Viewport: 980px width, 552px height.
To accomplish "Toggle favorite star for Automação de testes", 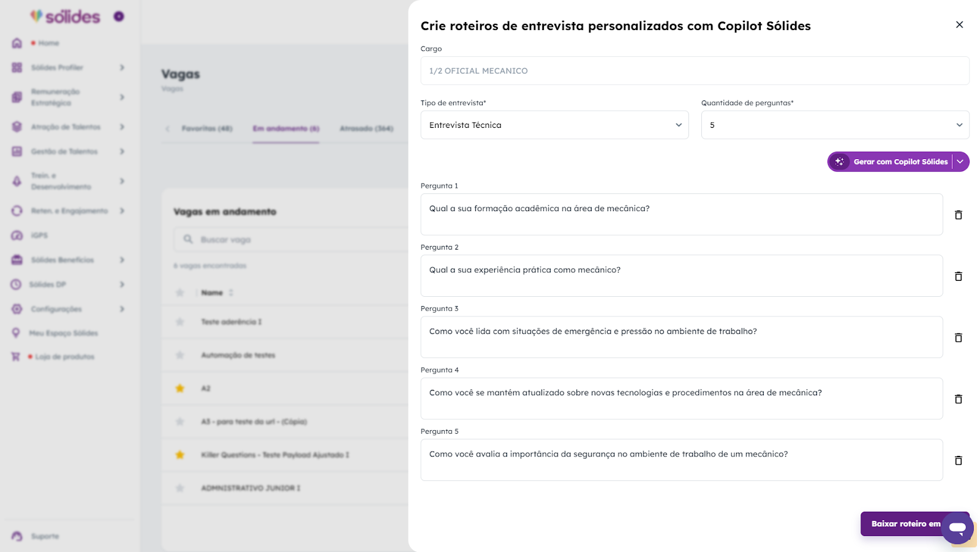I will pos(180,355).
